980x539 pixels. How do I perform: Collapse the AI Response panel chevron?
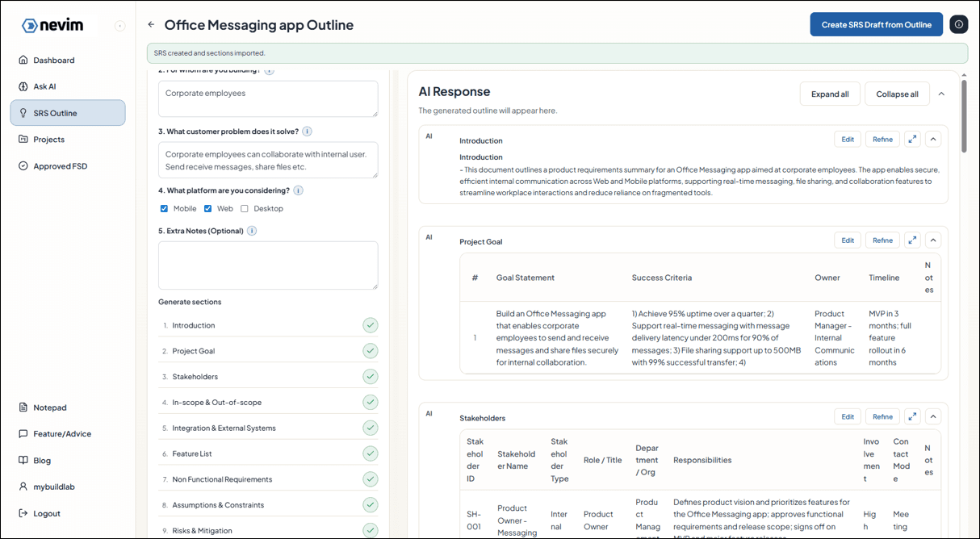click(941, 94)
